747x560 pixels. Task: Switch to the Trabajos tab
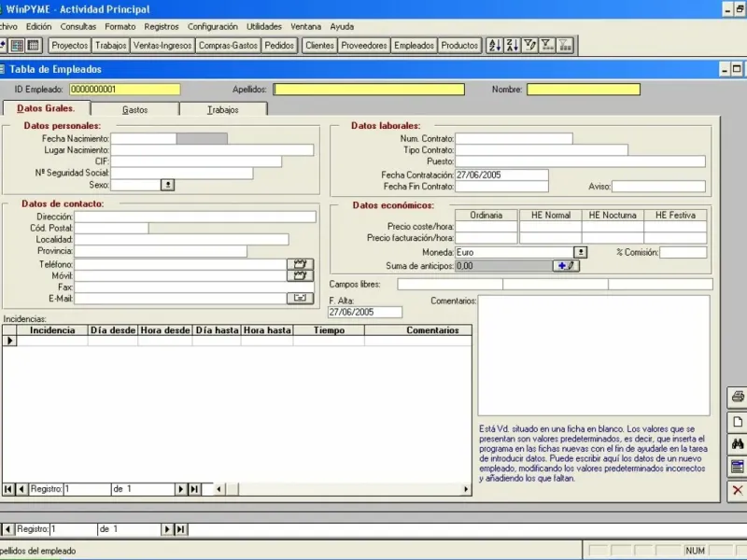(x=223, y=109)
